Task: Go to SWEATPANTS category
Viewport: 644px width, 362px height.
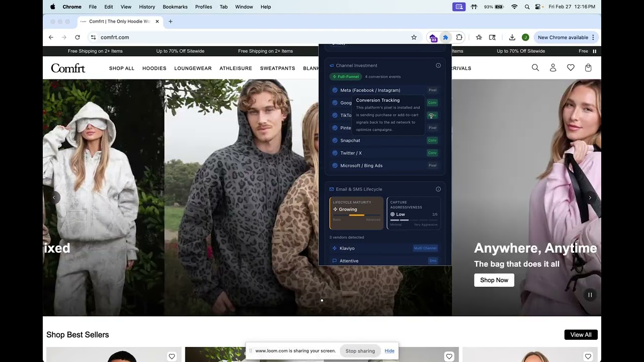Action: pos(277,68)
